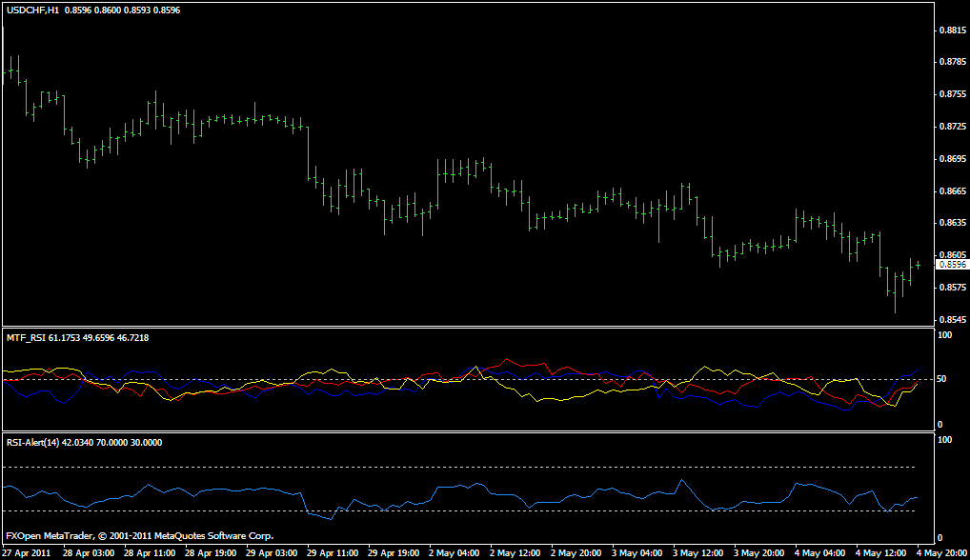970x560 pixels.
Task: Click the 3 May 20:00 time label
Action: coord(759,553)
